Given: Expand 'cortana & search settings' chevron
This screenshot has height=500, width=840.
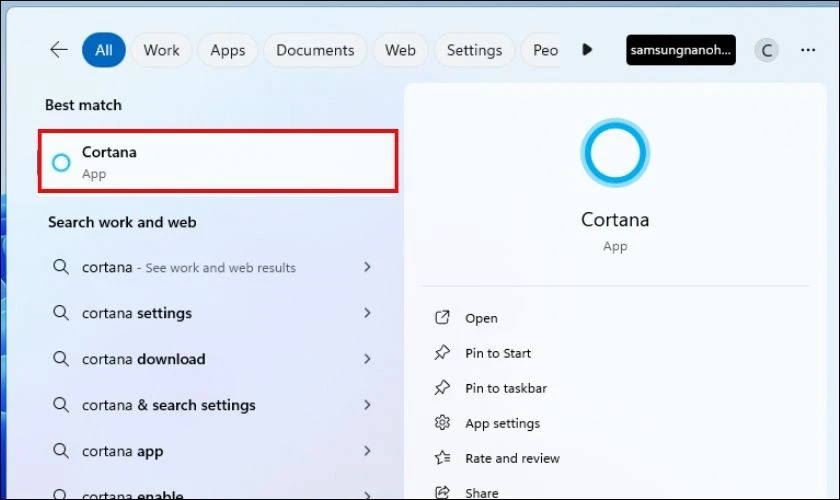Looking at the screenshot, I should (367, 405).
